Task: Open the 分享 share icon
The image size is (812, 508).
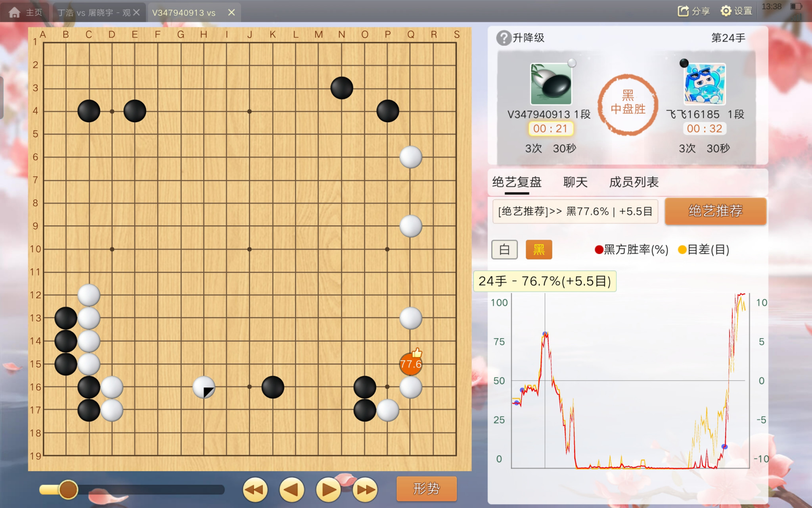Action: [683, 11]
